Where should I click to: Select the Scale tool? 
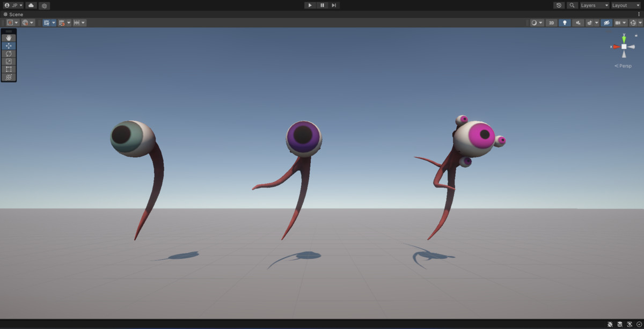(x=9, y=61)
